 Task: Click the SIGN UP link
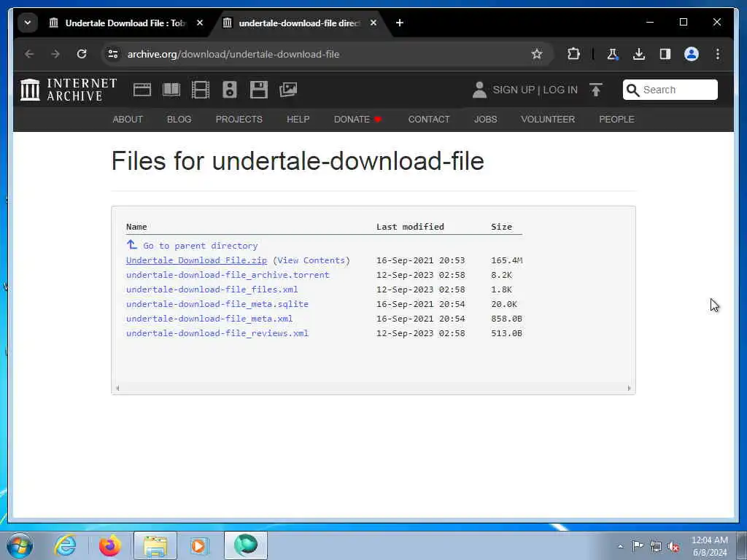pos(514,90)
